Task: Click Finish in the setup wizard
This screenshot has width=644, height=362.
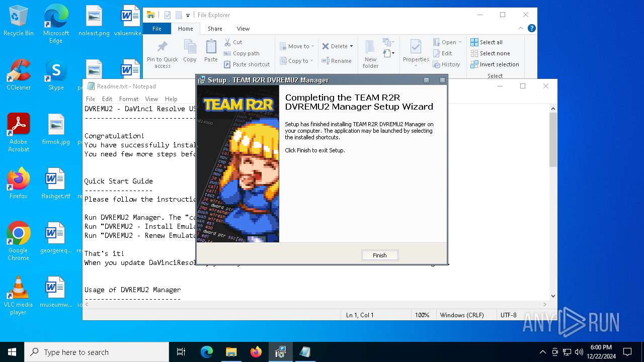Action: (380, 255)
